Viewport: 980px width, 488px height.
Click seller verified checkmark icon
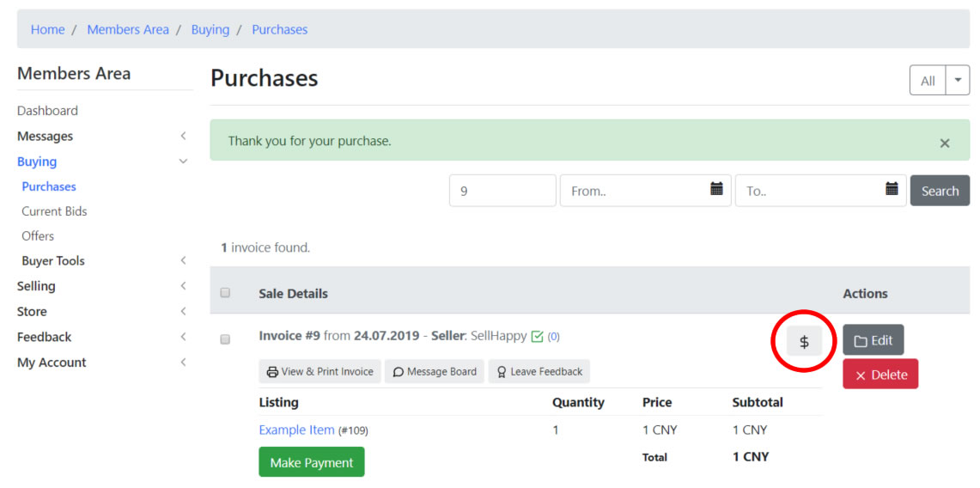click(538, 337)
